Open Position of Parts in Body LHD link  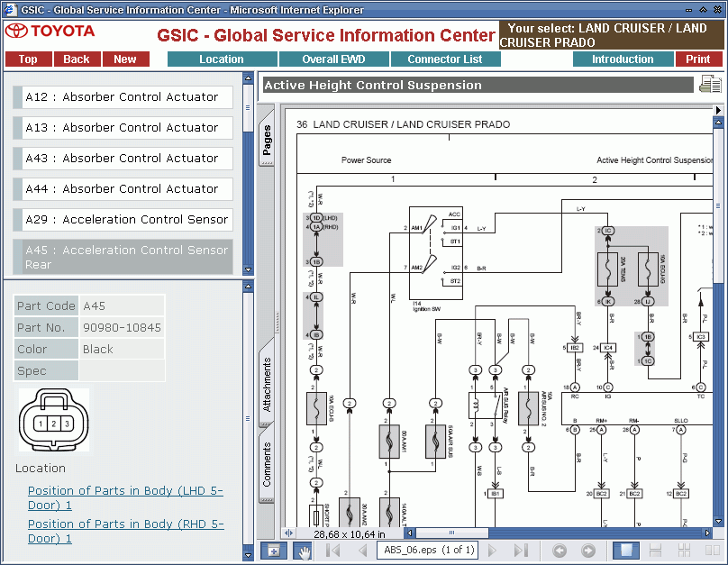click(x=125, y=497)
